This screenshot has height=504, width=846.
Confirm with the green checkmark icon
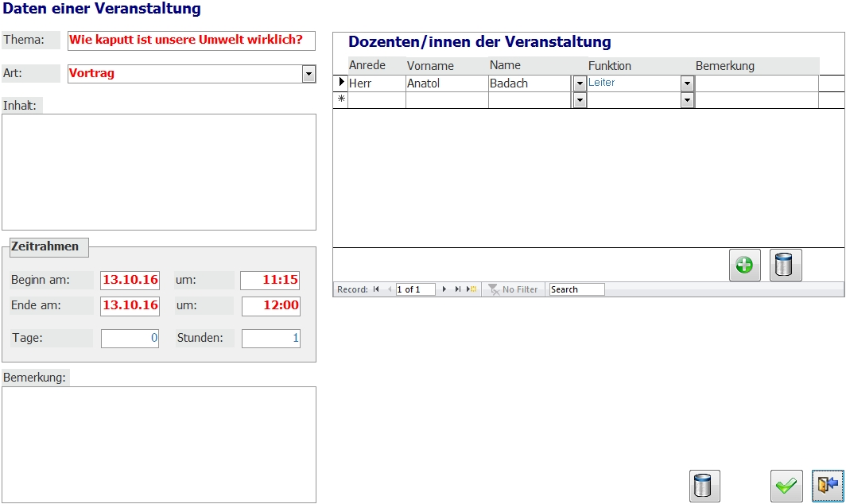(x=786, y=486)
